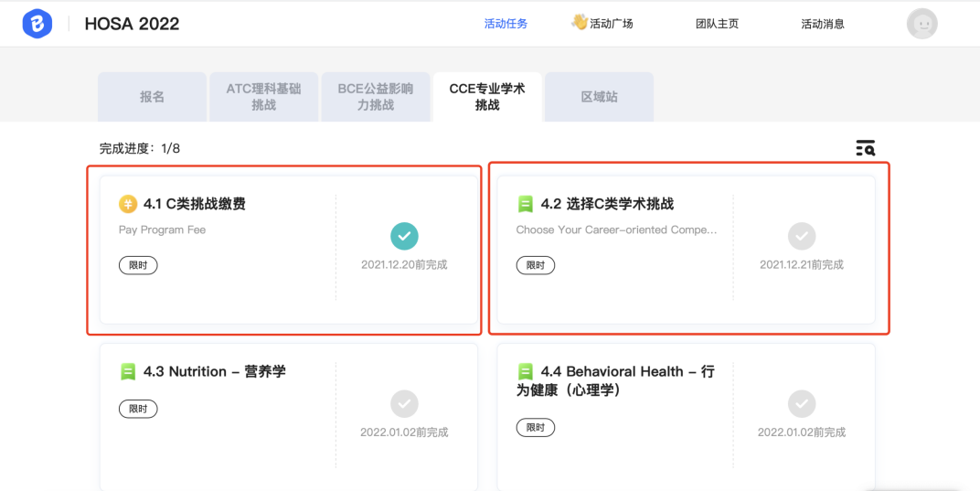Click the 限时 tag on 4.2 card
This screenshot has height=491, width=980.
(536, 265)
